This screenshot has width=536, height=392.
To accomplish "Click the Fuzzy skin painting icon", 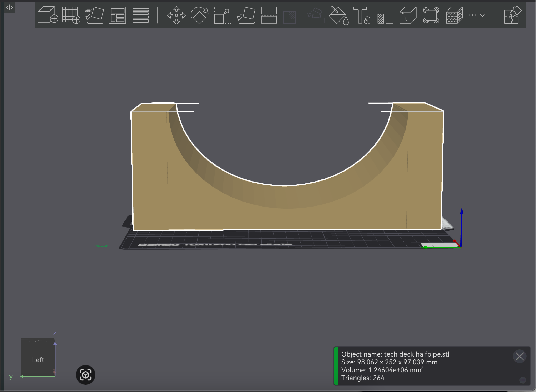I will [x=454, y=15].
